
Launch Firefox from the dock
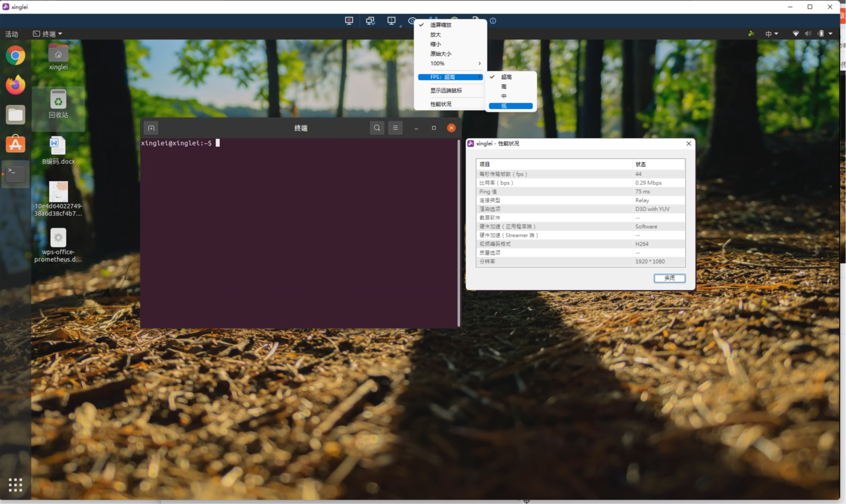(15, 85)
